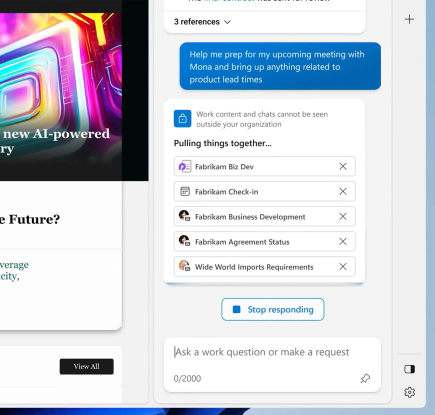Open the Fabrikam Business Development item
Image resolution: width=435 pixels, height=415 pixels.
(265, 216)
